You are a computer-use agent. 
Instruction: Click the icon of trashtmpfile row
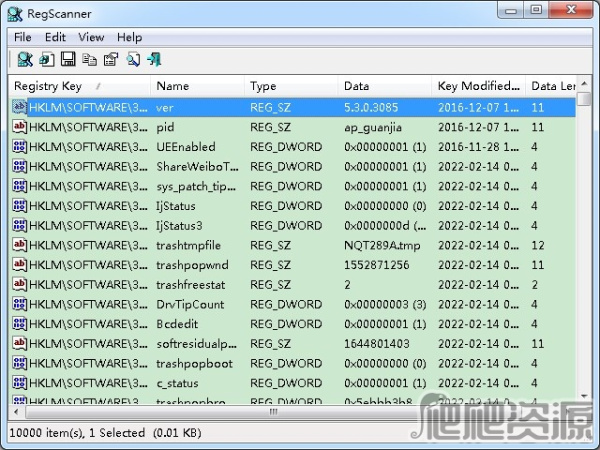19,245
